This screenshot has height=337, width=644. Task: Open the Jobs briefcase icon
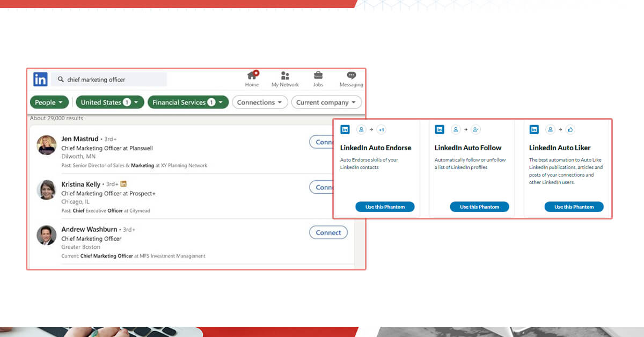(318, 76)
